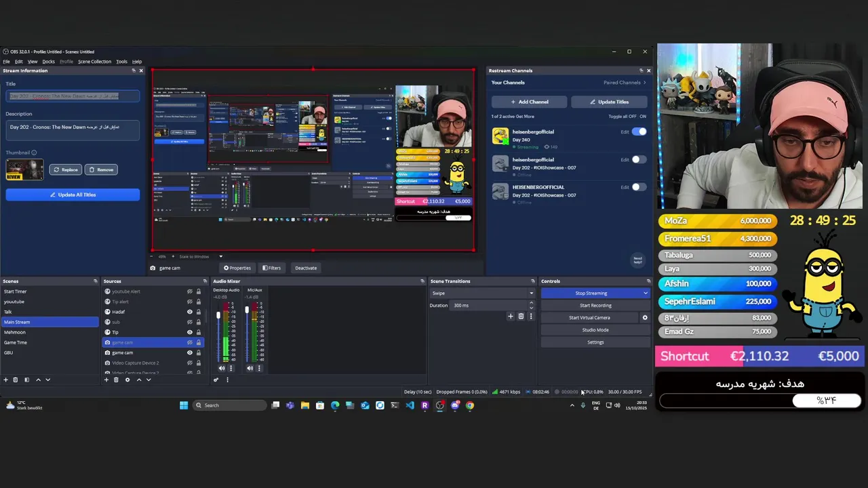Enable Studio Mode
868x488 pixels.
pyautogui.click(x=595, y=330)
